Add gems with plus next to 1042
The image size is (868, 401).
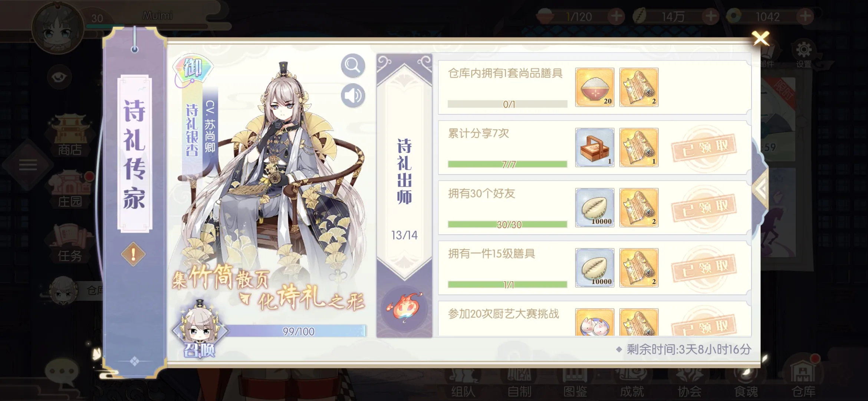[805, 16]
